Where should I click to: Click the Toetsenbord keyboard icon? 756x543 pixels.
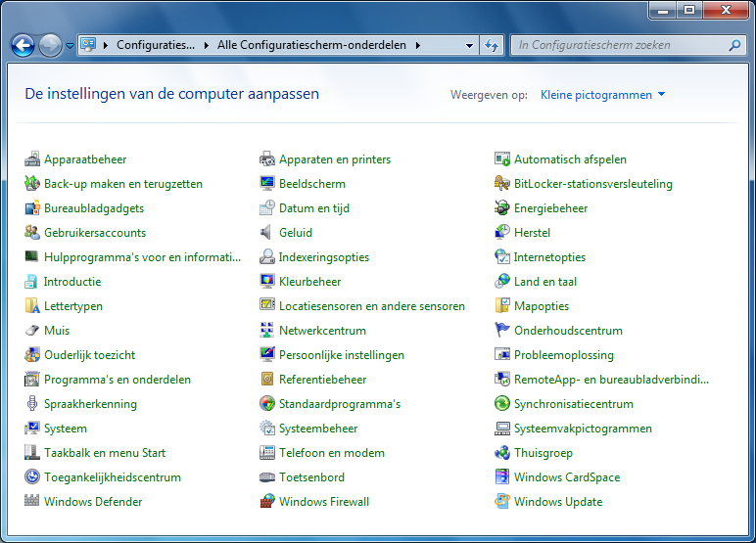tap(267, 477)
